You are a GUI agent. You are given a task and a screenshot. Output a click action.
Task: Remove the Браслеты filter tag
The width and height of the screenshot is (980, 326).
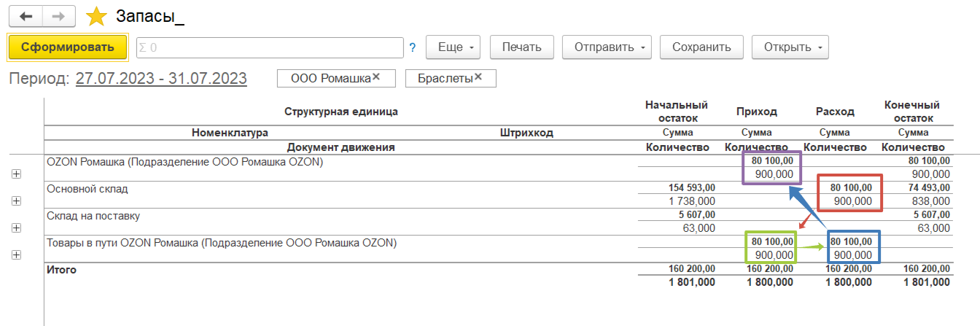coord(478,77)
